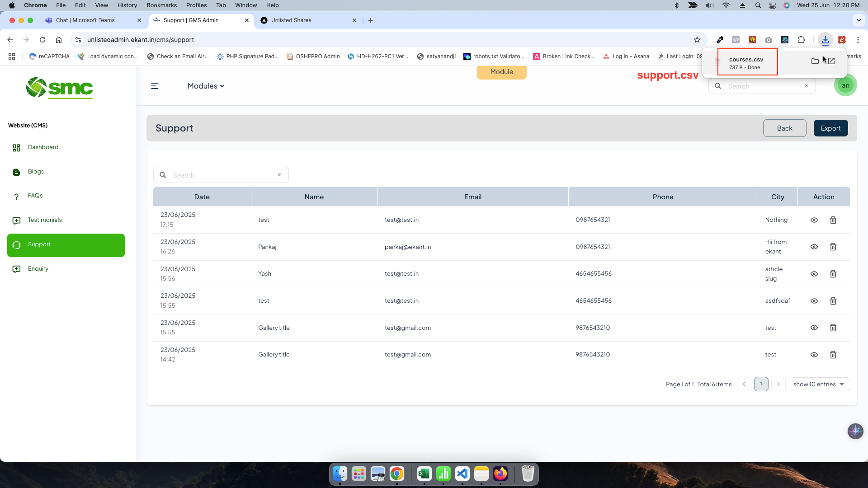Open courses.csv in new tab icon
Viewport: 868px width, 488px height.
pyautogui.click(x=831, y=61)
